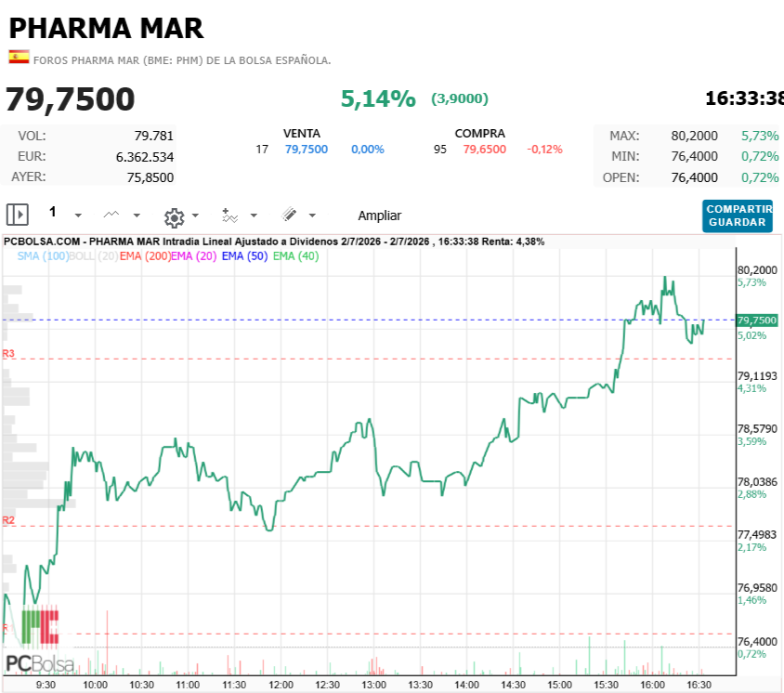Click the VENTA quantity 17
The image size is (784, 693).
[x=262, y=149]
